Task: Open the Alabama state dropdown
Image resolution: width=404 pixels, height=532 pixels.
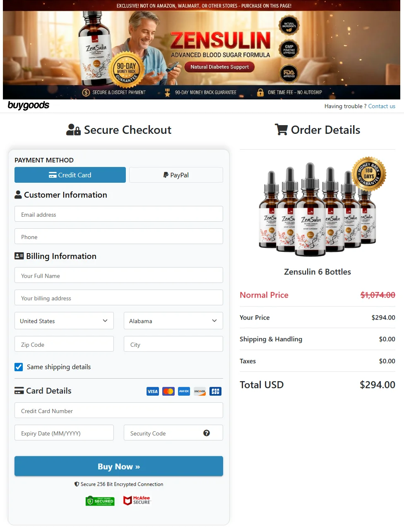Action: coord(173,321)
